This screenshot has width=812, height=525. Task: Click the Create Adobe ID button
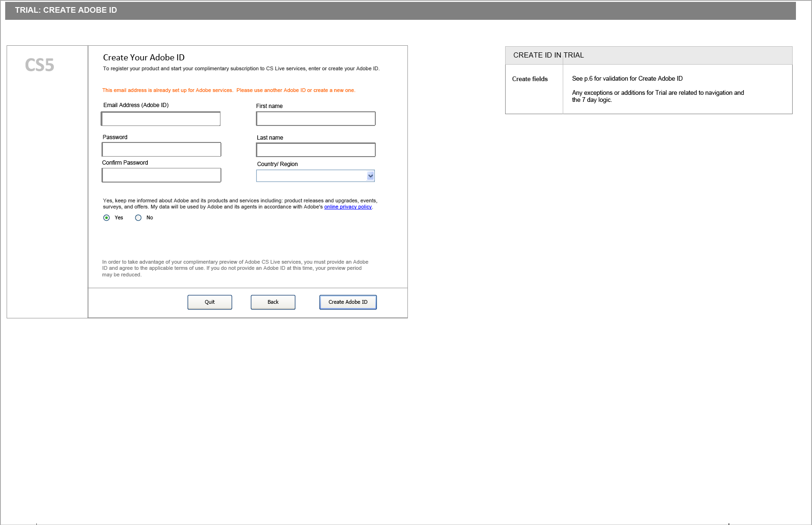click(x=348, y=302)
